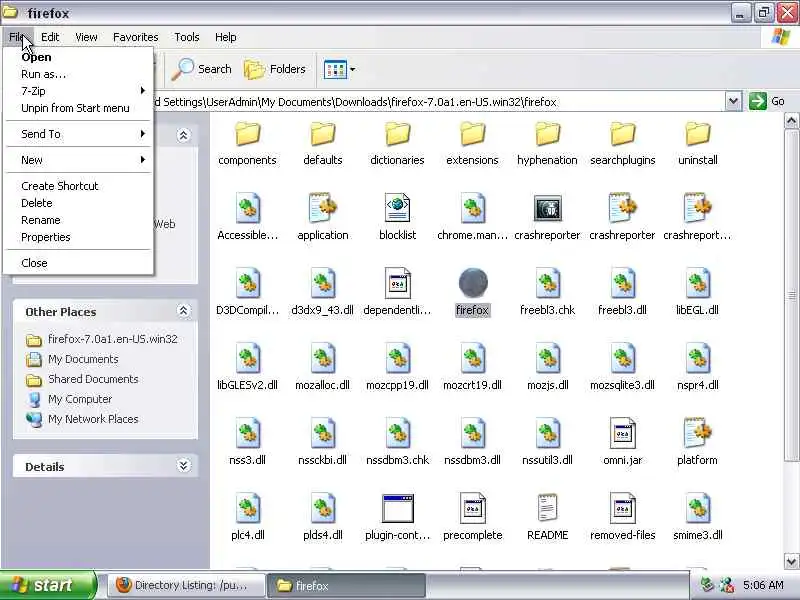Toggle the Folders pane button
The width and height of the screenshot is (800, 600).
click(x=275, y=69)
